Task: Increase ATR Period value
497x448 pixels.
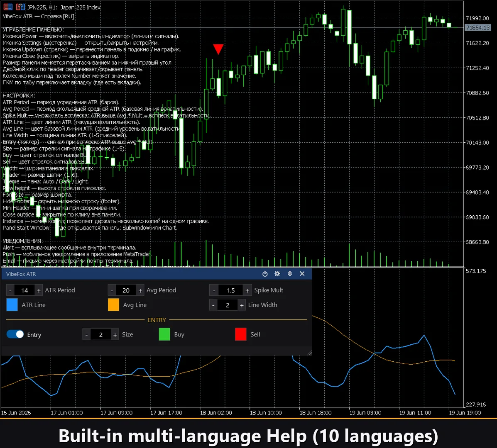Action: coord(39,290)
